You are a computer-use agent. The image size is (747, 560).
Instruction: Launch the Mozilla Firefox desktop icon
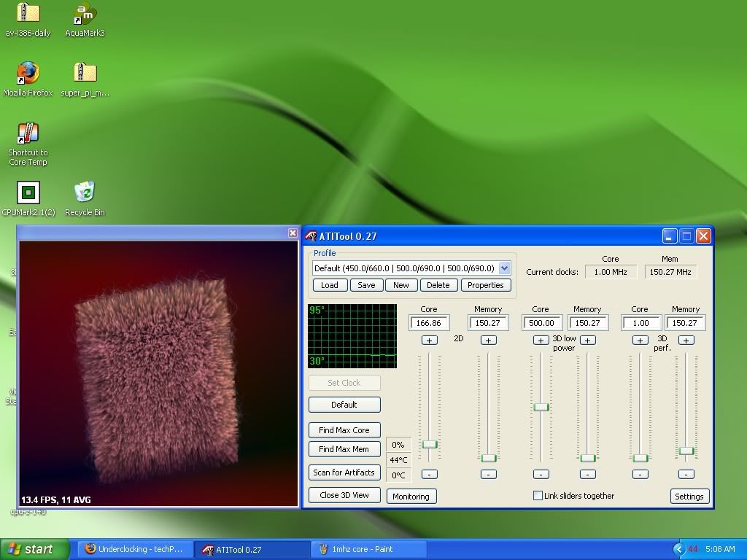(x=28, y=74)
